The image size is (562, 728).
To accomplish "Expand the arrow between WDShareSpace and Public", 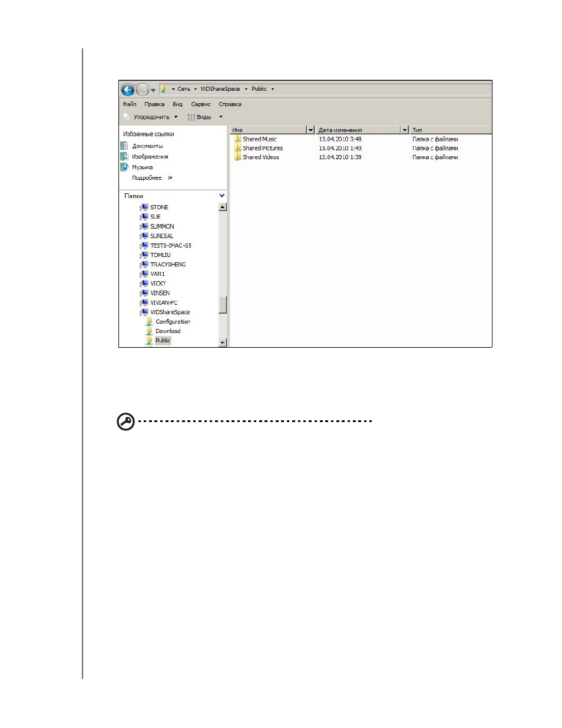I will click(246, 89).
